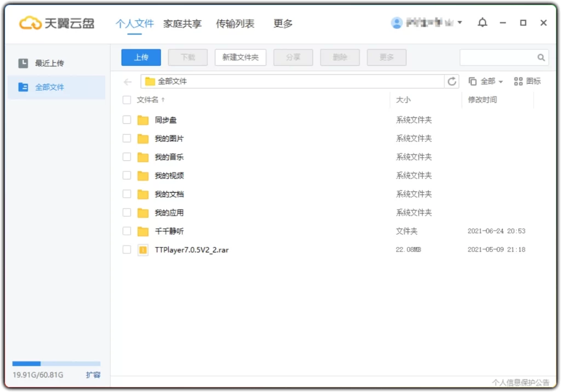Click the 我的应用 folder icon

pyautogui.click(x=143, y=213)
